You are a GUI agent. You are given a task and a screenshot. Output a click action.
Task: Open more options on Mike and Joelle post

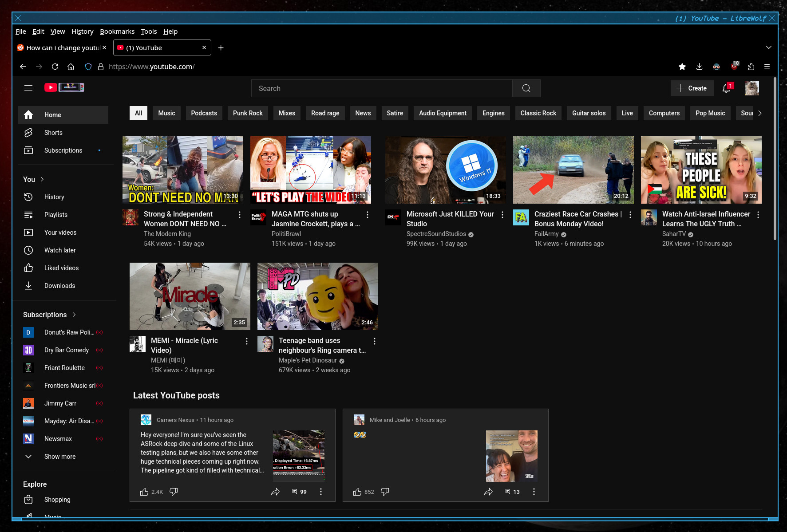point(534,492)
